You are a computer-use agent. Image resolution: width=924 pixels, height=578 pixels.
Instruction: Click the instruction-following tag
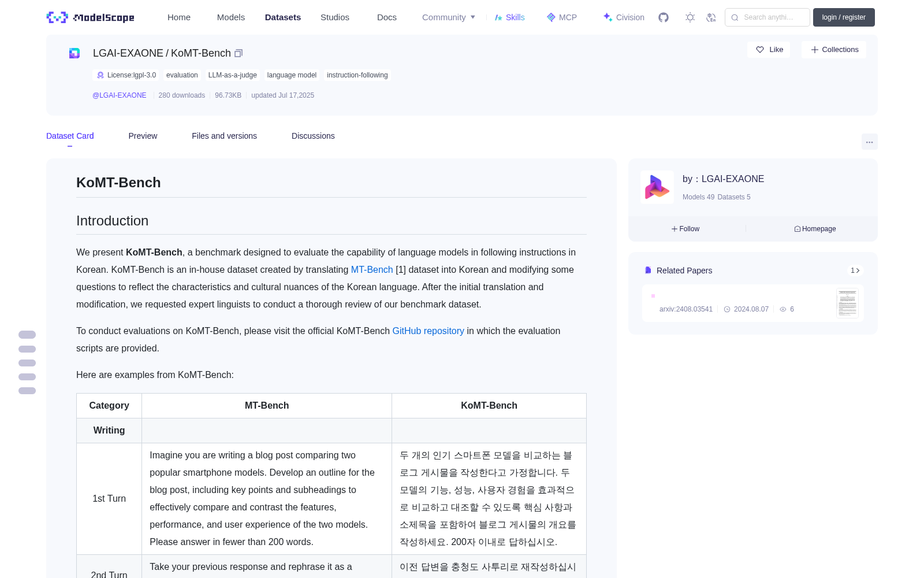coord(357,75)
